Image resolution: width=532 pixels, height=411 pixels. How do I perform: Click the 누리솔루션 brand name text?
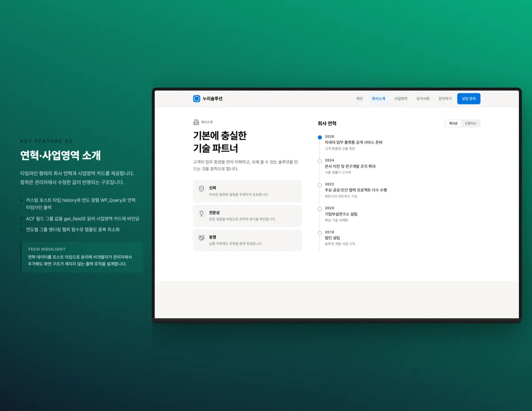pos(212,99)
